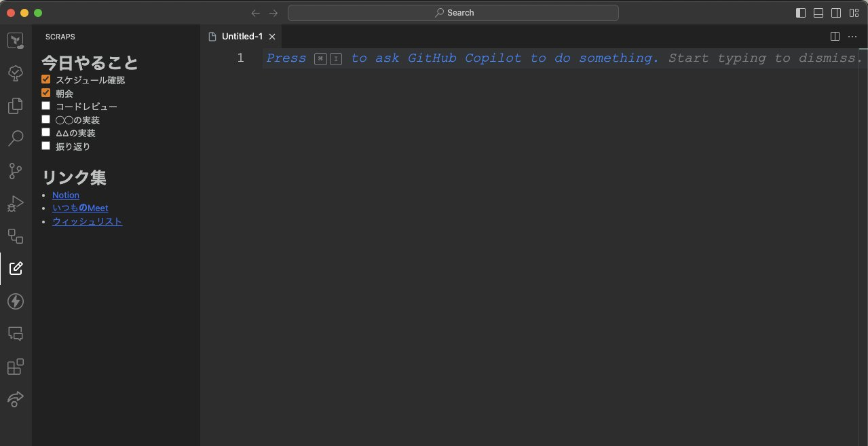868x446 pixels.
Task: Open the Notion link
Action: [65, 195]
